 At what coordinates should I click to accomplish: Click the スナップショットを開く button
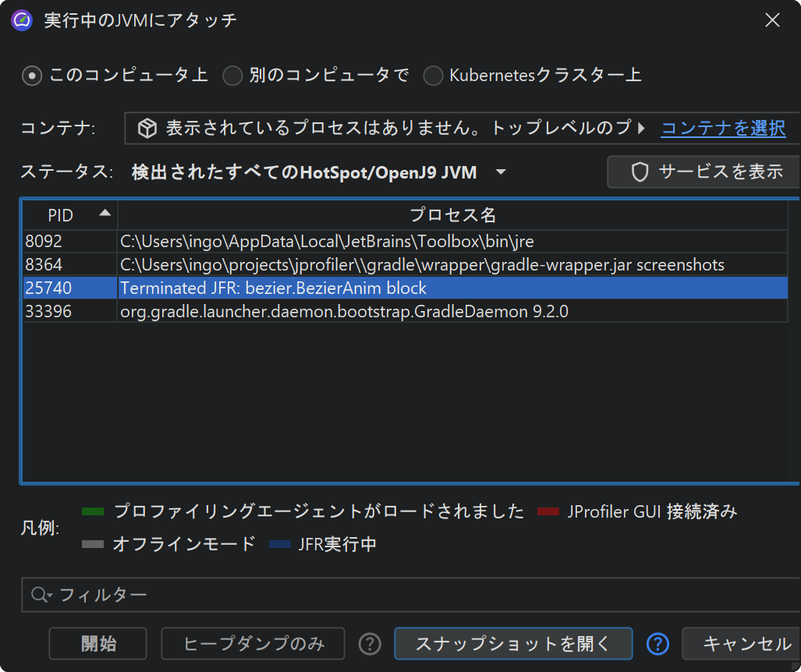(513, 643)
